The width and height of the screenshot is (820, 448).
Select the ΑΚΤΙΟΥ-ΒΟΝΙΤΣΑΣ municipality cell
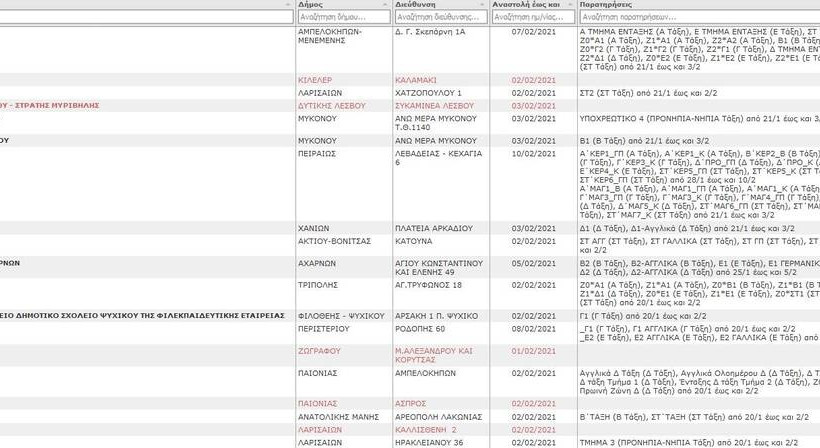click(337, 241)
